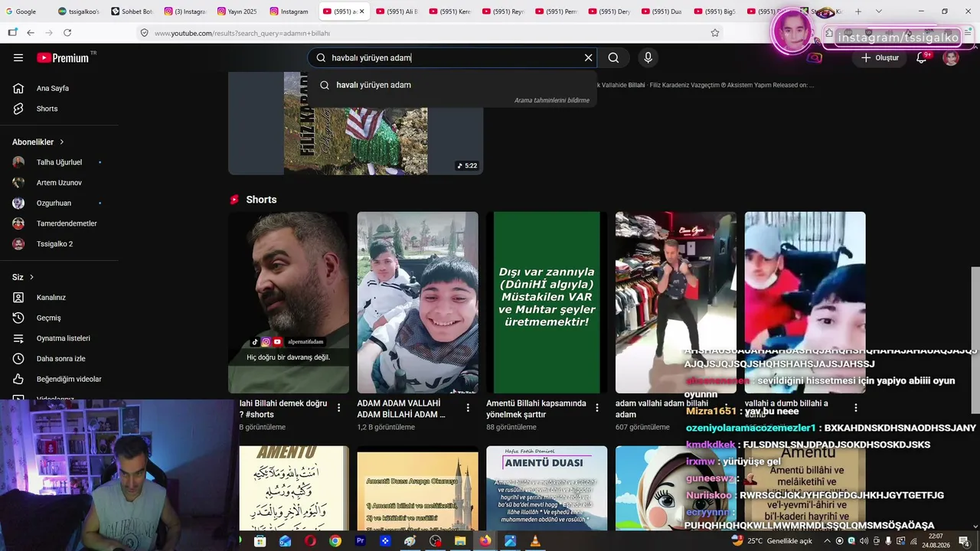
Task: Open the Windows action center notifications
Action: 964,541
